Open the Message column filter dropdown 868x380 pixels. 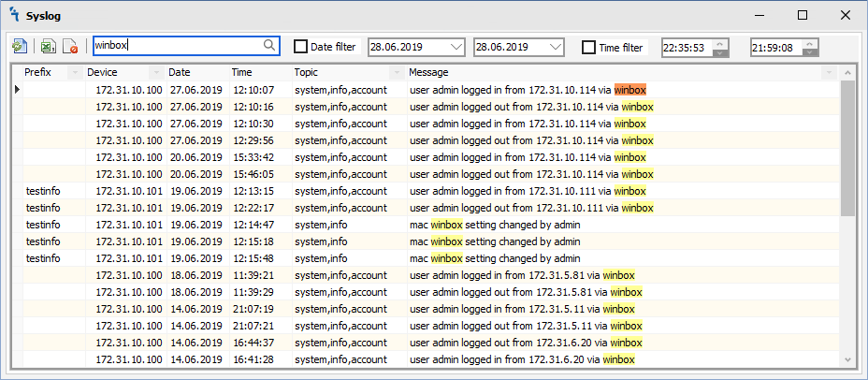pyautogui.click(x=828, y=73)
